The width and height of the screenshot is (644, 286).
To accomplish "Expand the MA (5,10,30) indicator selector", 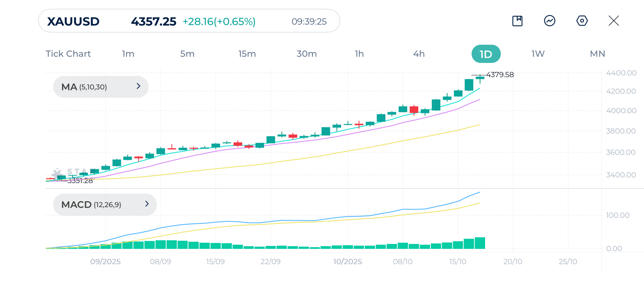I will coord(101,87).
